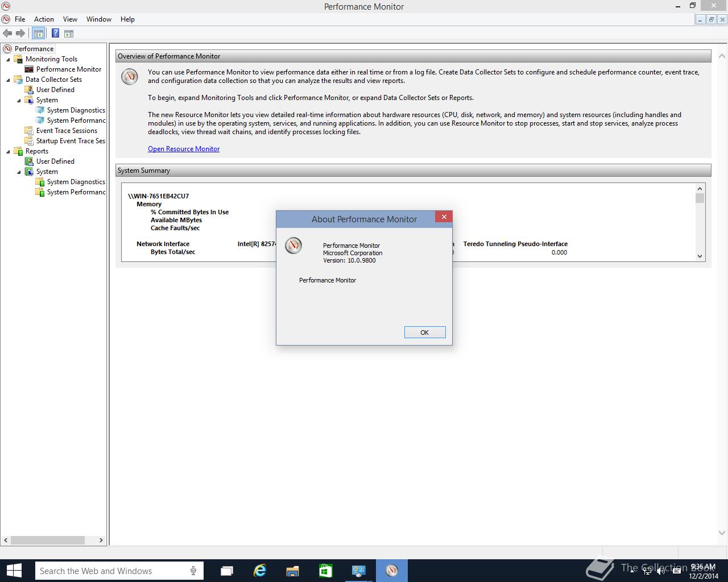Screen dimensions: 728x582
Task: Open the File menu
Action: 20,19
